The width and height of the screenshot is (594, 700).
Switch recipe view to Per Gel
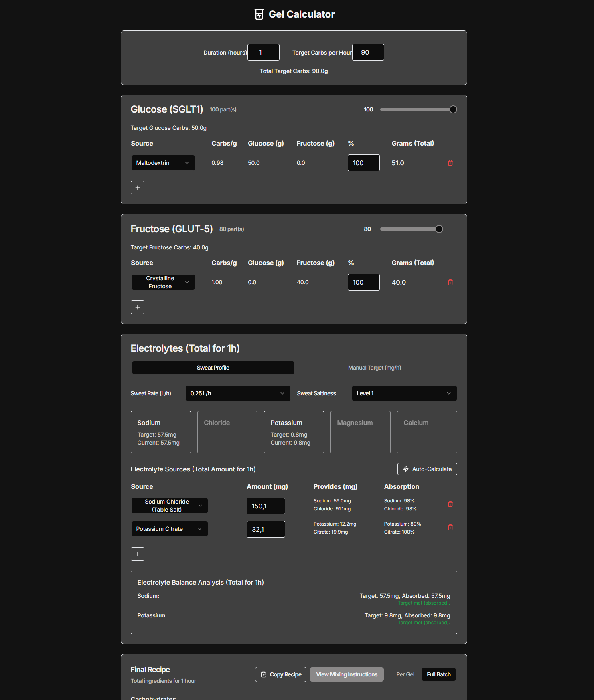coord(405,674)
